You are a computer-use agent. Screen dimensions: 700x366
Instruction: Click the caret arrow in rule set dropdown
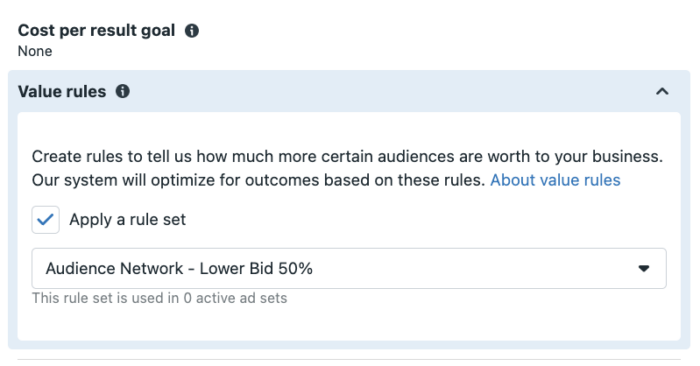point(644,268)
